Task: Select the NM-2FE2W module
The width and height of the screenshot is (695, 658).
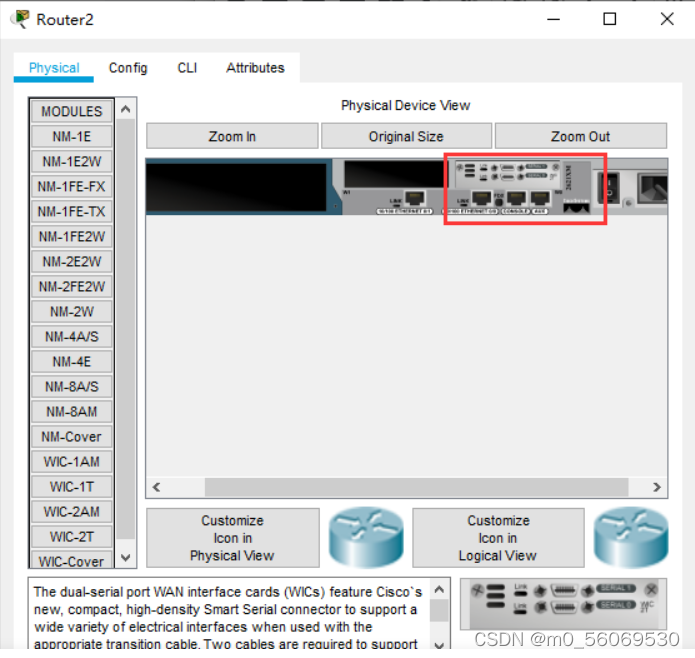Action: tap(72, 287)
